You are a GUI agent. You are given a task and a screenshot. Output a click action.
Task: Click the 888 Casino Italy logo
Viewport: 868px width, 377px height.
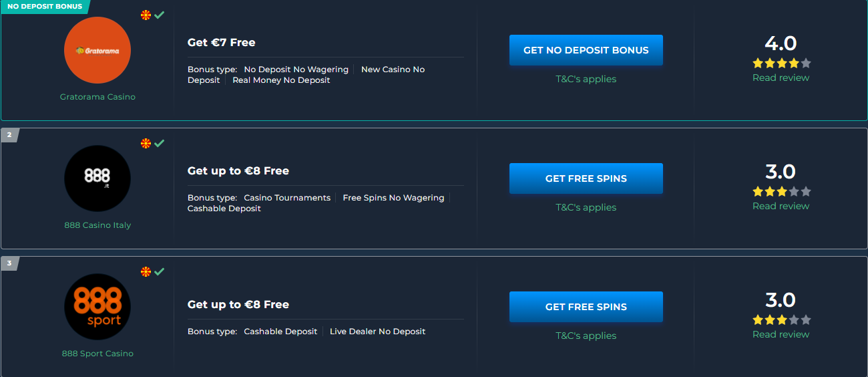[97, 178]
